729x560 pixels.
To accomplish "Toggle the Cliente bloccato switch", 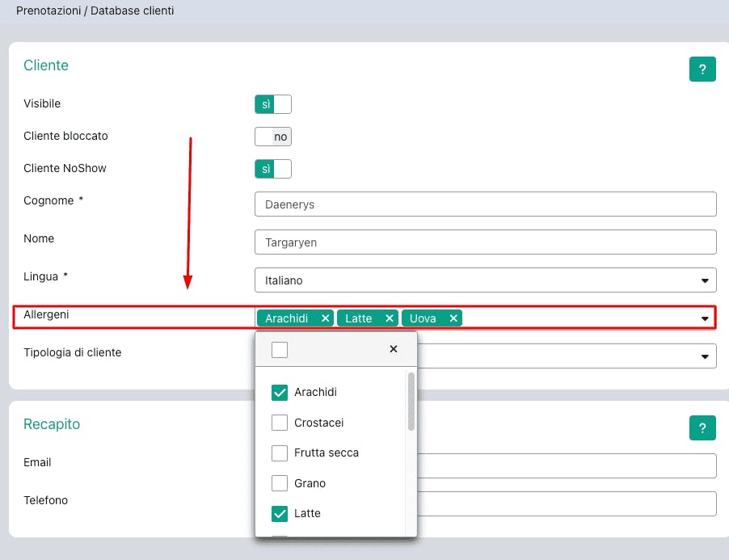I will point(272,137).
